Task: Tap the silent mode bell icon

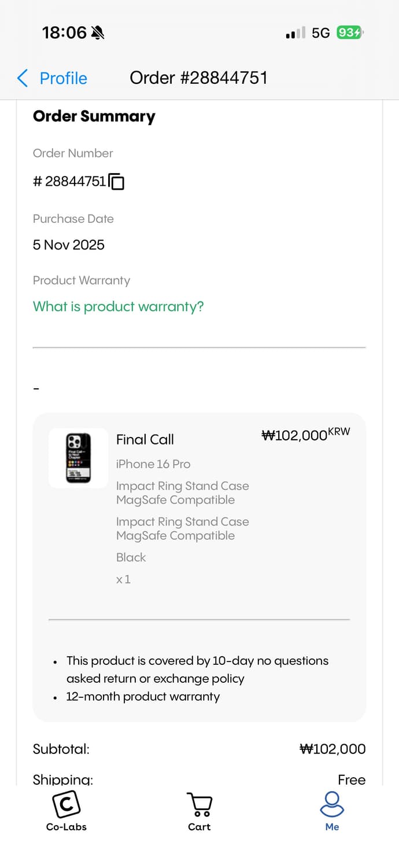Action: (98, 33)
